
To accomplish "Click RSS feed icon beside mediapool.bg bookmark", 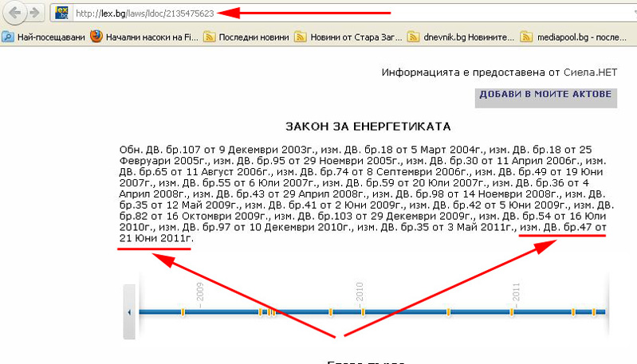I will tap(526, 37).
